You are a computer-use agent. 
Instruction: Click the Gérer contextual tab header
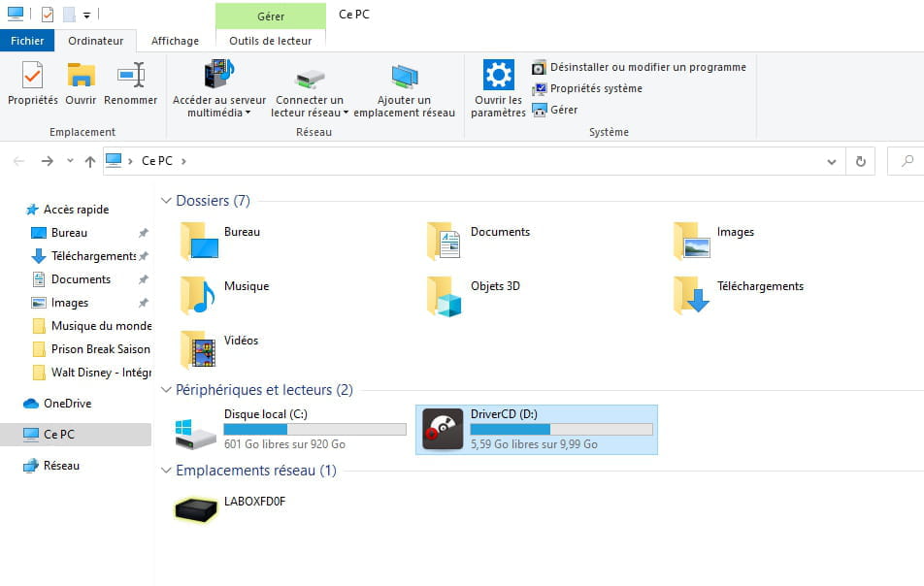[x=271, y=16]
